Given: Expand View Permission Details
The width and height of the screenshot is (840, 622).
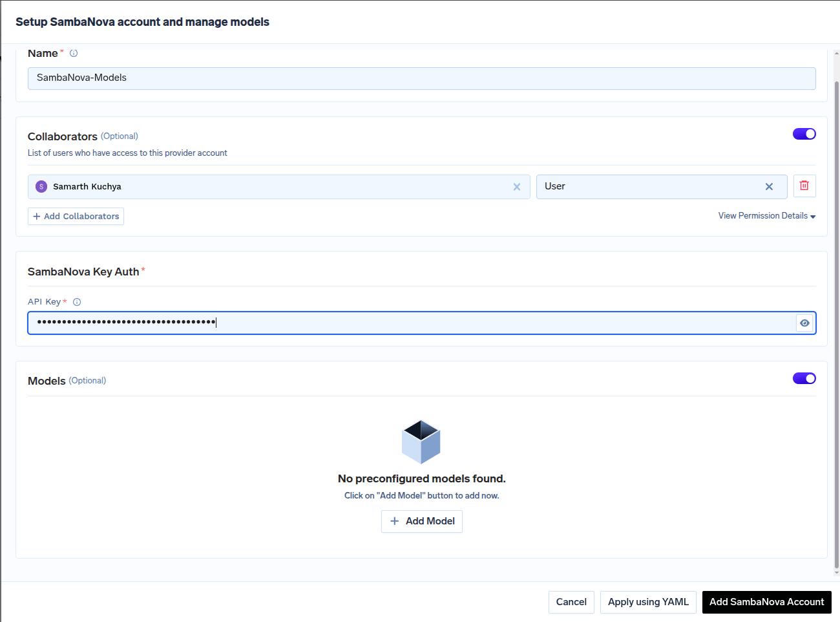Looking at the screenshot, I should pos(767,216).
